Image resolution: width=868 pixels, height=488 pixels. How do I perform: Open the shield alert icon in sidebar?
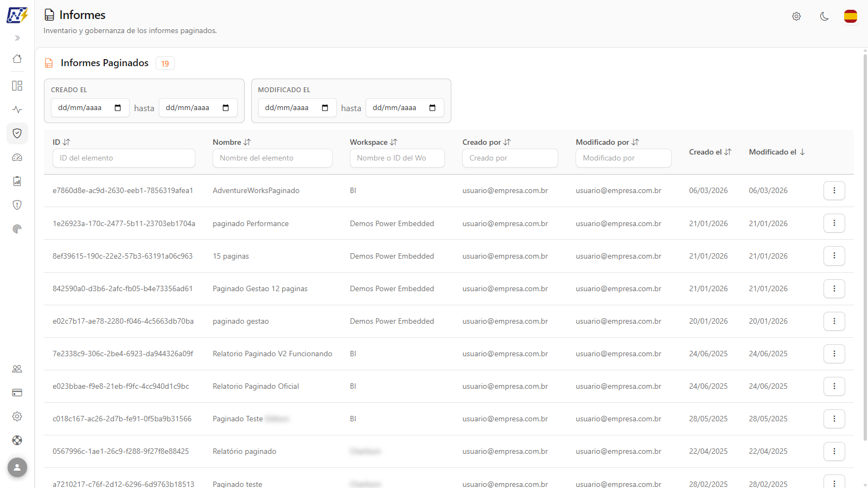click(17, 205)
